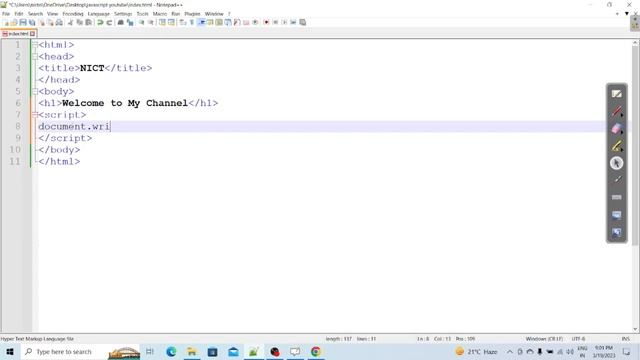Viewport: 640px width, 360px height.
Task: Expand highlighter options arrow
Action: click(622, 150)
